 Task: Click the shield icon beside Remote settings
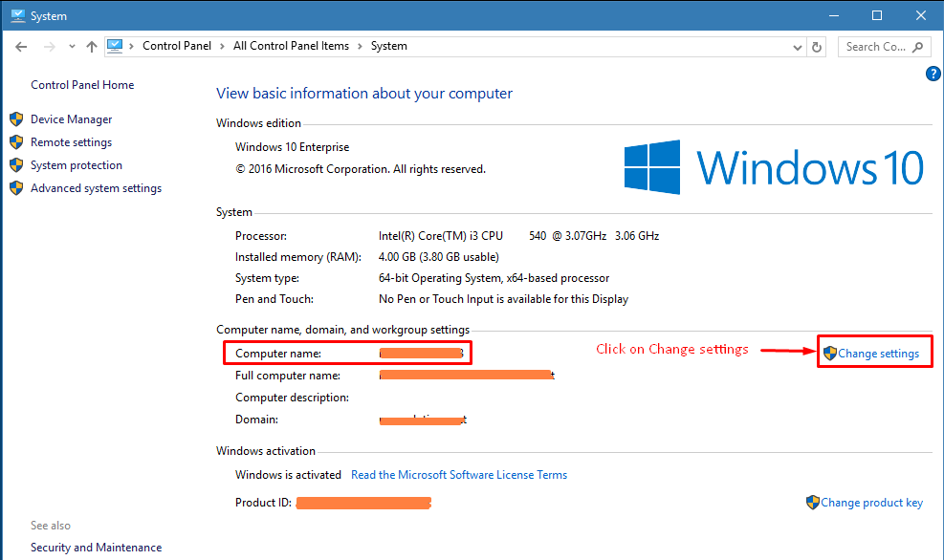tap(16, 142)
